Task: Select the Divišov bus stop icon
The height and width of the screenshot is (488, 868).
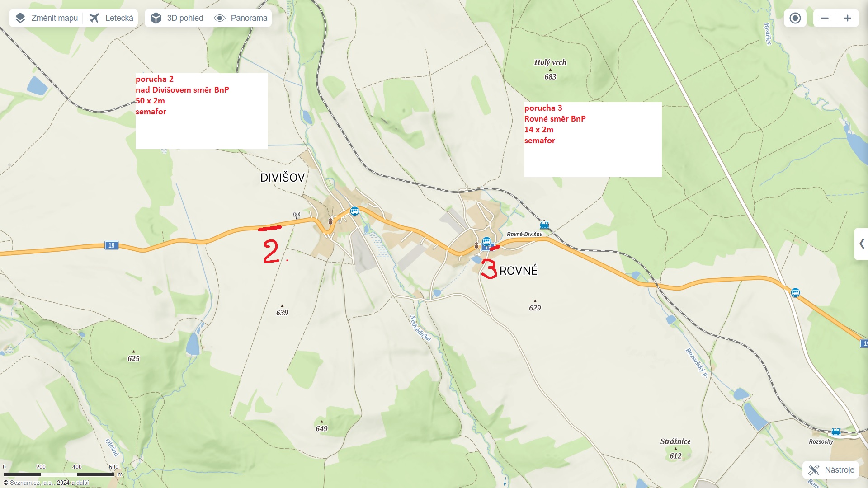Action: click(354, 211)
